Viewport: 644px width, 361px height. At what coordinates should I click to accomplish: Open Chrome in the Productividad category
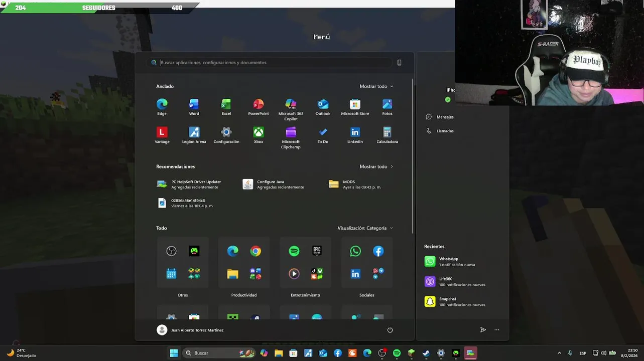click(255, 251)
